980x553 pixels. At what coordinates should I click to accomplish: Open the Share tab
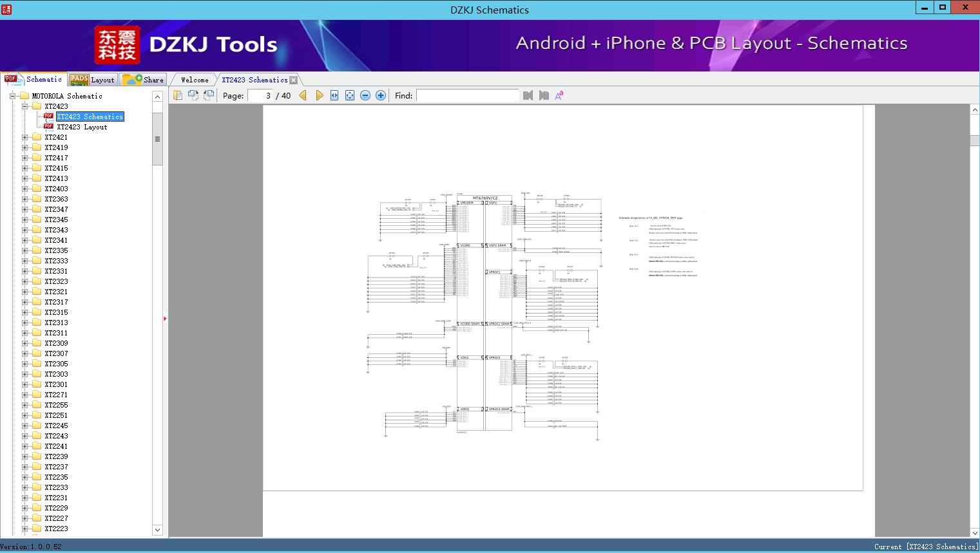(144, 80)
